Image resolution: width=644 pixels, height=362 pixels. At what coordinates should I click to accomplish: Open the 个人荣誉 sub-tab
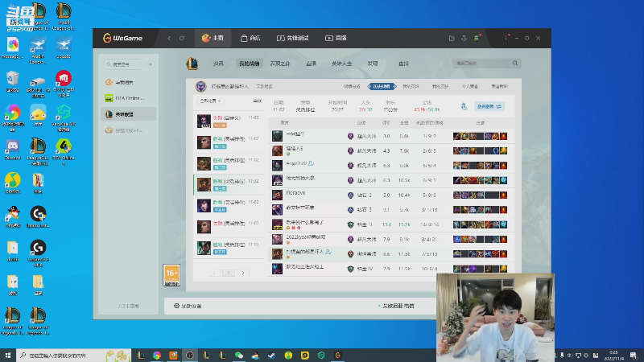469,87
